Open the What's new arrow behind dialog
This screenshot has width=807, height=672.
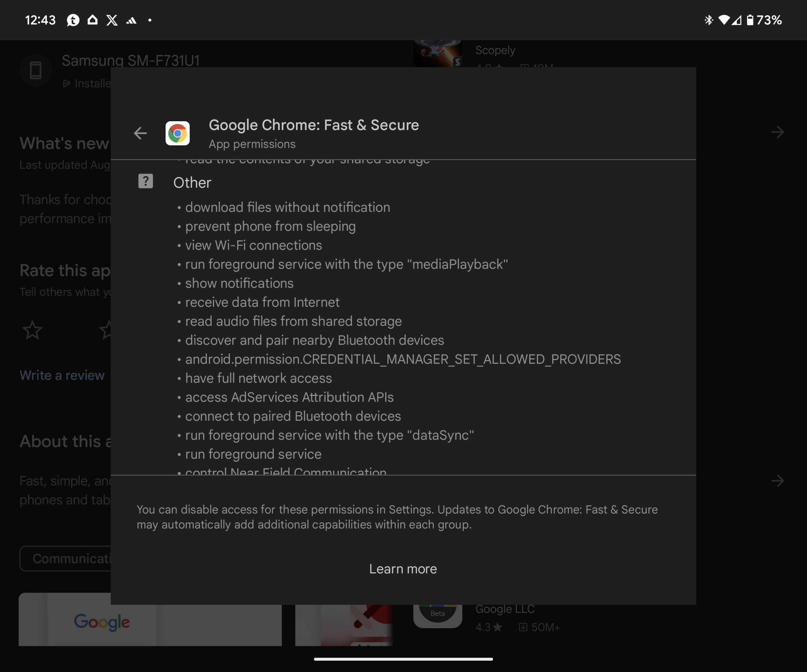click(x=777, y=133)
